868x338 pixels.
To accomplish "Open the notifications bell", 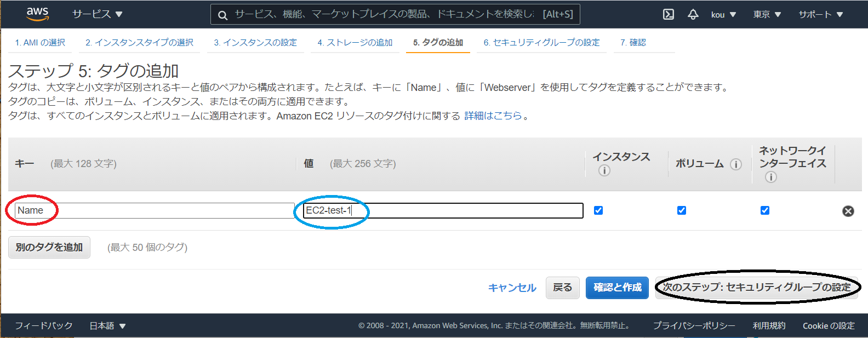I will [693, 14].
